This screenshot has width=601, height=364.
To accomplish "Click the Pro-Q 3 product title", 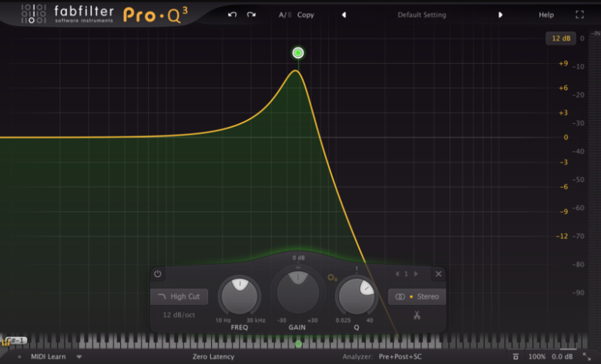I will point(156,15).
